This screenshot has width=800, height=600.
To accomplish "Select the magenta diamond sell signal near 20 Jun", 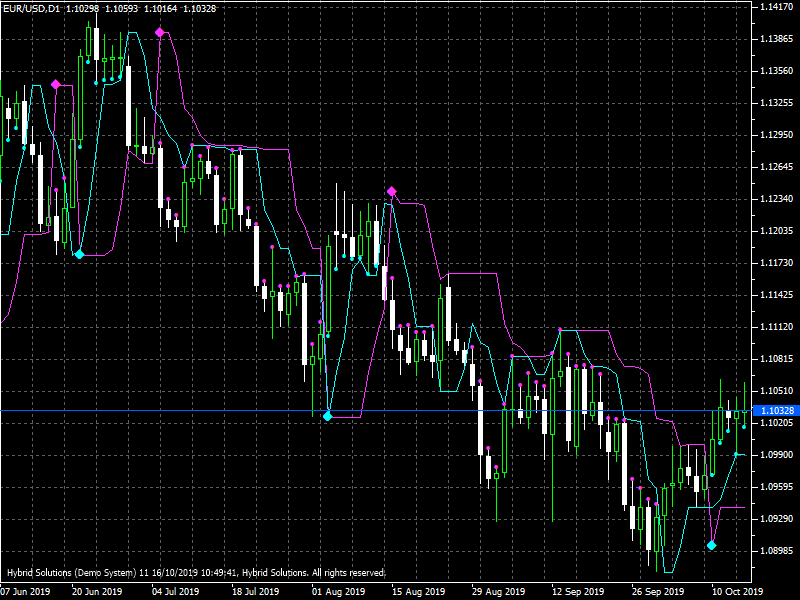I will [x=56, y=85].
